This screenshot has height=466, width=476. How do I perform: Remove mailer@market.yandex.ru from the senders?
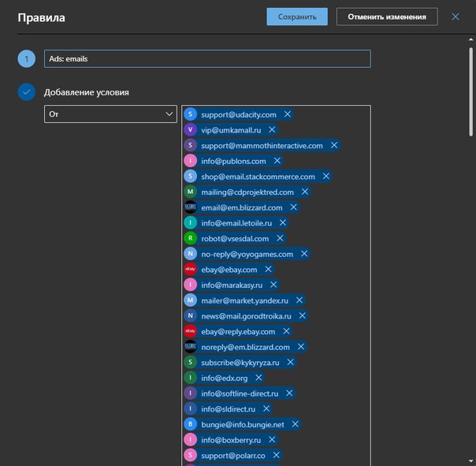pos(299,300)
